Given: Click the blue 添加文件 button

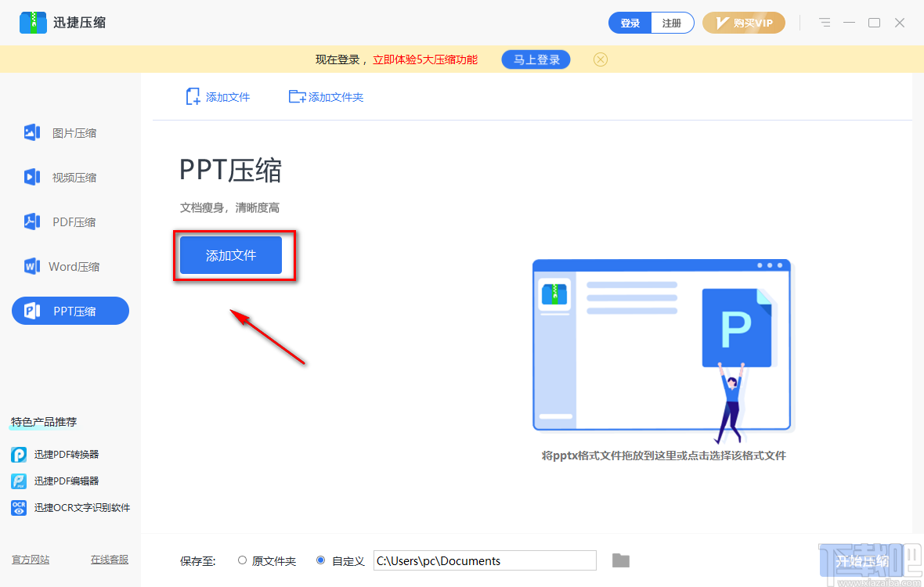Looking at the screenshot, I should point(231,255).
